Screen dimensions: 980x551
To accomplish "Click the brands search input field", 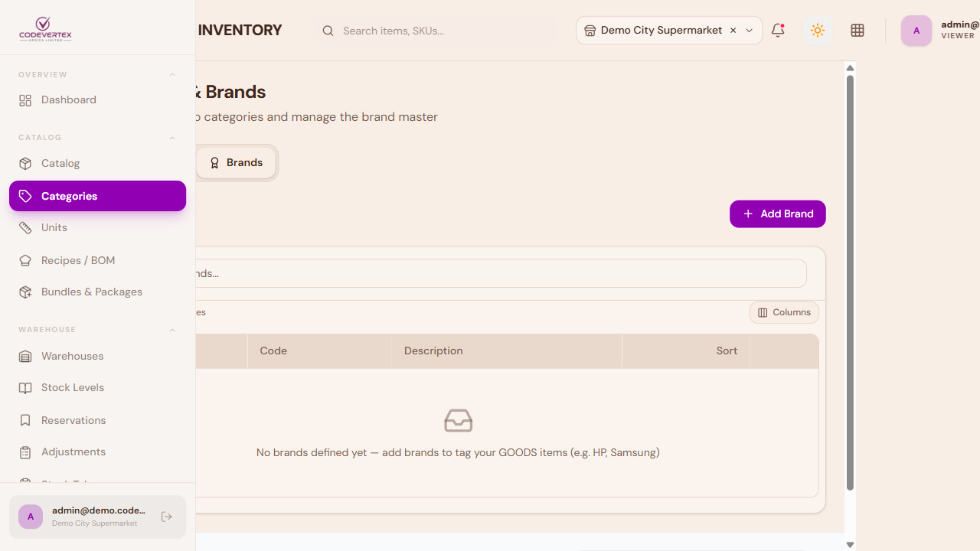I will [501, 274].
